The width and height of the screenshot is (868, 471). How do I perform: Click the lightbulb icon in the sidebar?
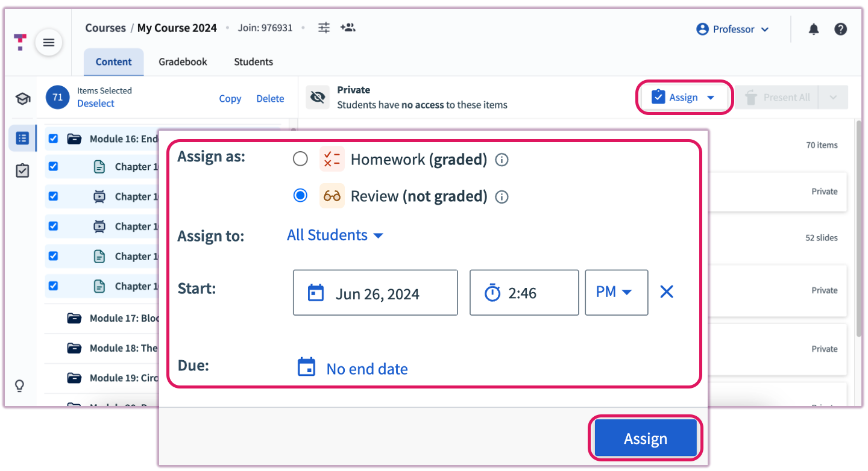pyautogui.click(x=20, y=385)
